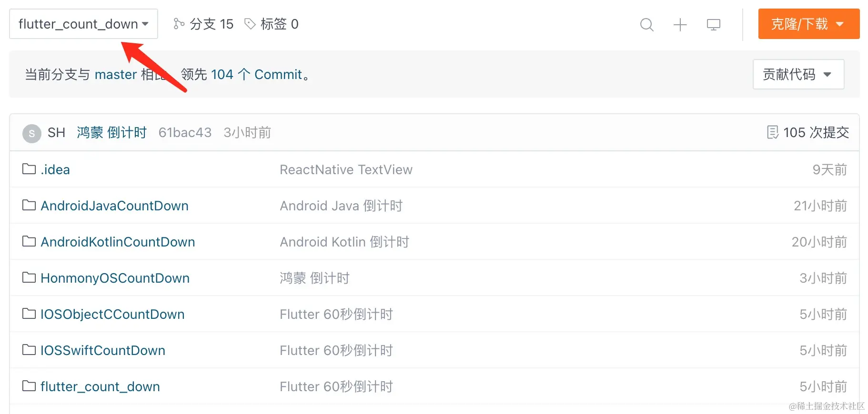Expand the 贡献代码 dropdown
This screenshot has width=868, height=414.
point(798,74)
